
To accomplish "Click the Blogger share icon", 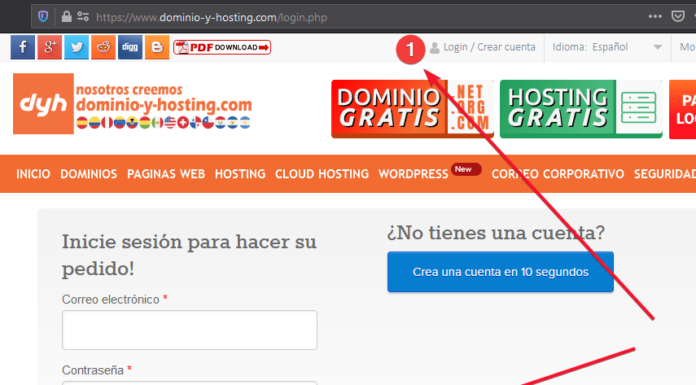I will [157, 47].
